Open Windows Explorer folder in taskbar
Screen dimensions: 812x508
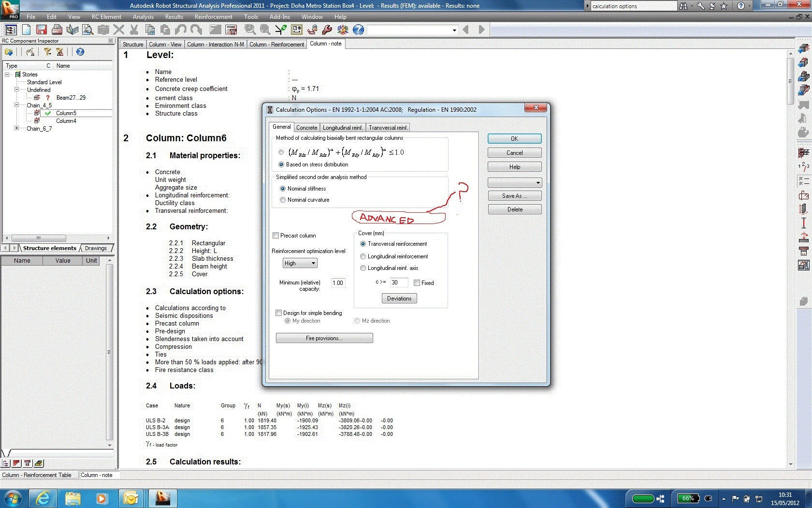click(72, 498)
